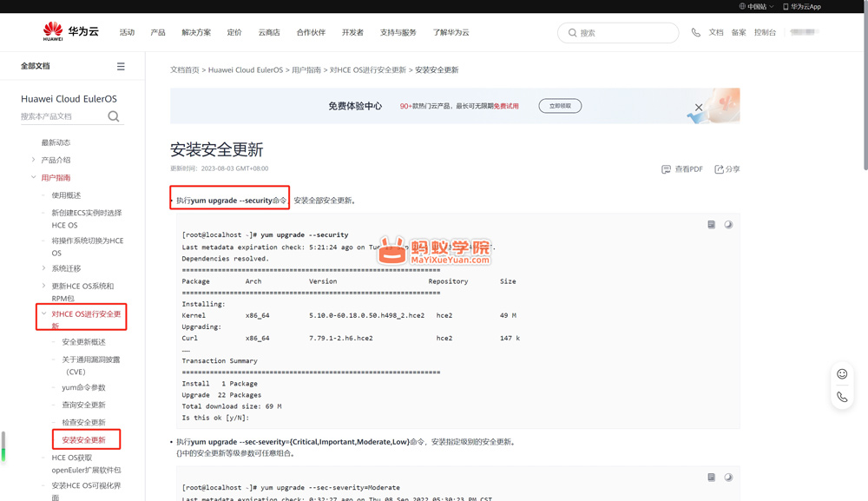Click the 安装安全更新 page heading
This screenshot has width=868, height=501.
[x=216, y=149]
